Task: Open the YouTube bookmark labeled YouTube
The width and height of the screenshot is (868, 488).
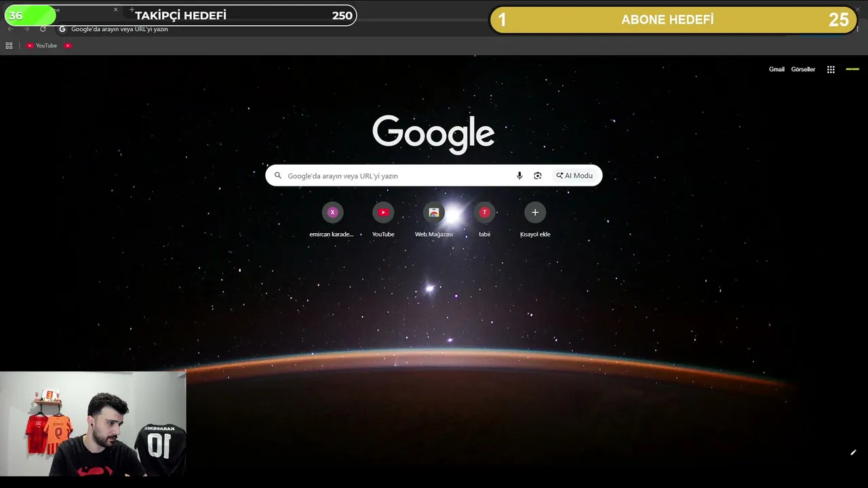Action: pos(41,45)
